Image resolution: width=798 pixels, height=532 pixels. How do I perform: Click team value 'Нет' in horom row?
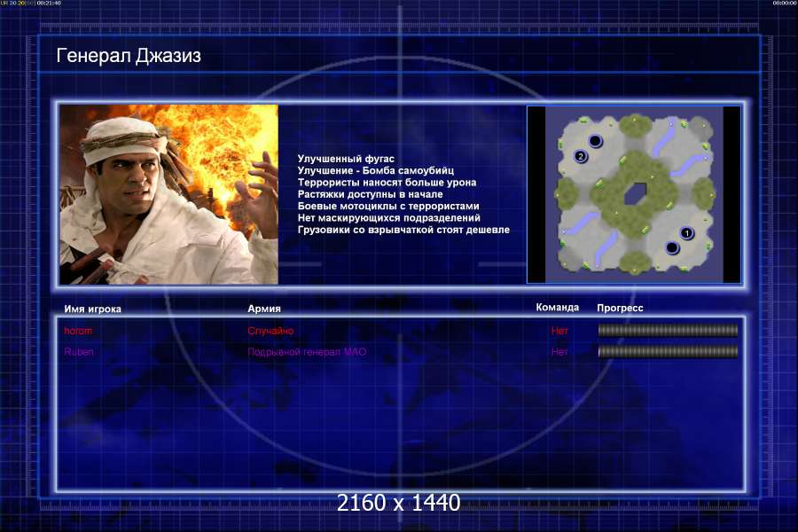click(x=559, y=331)
